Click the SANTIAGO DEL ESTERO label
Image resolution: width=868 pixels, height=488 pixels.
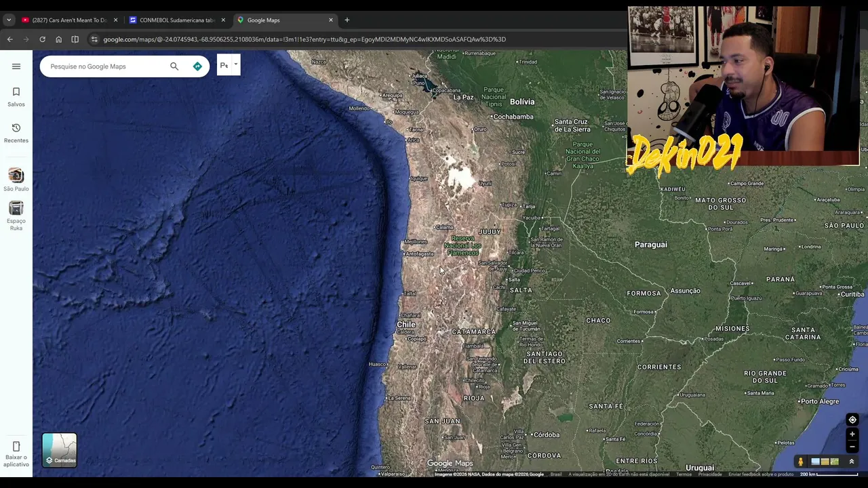[x=545, y=357]
